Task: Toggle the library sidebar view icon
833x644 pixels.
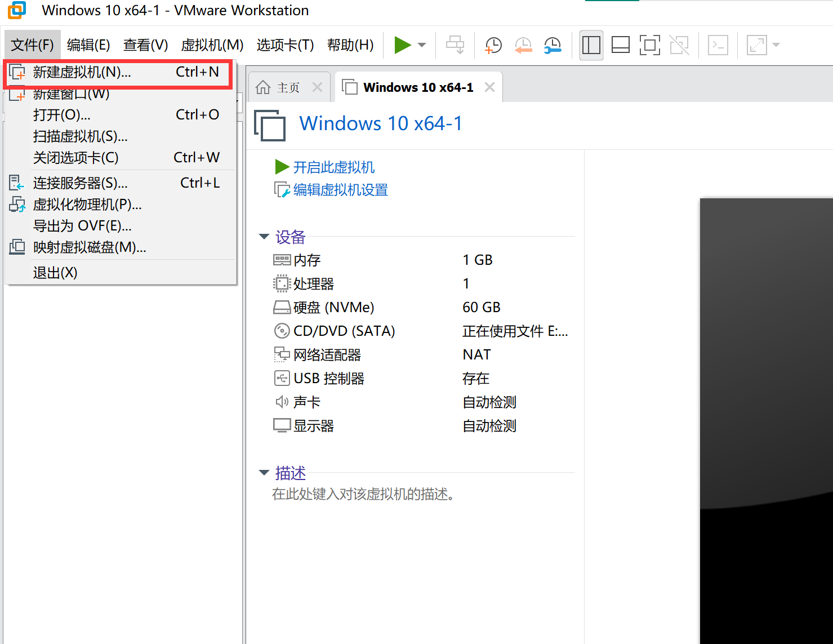Action: 591,45
